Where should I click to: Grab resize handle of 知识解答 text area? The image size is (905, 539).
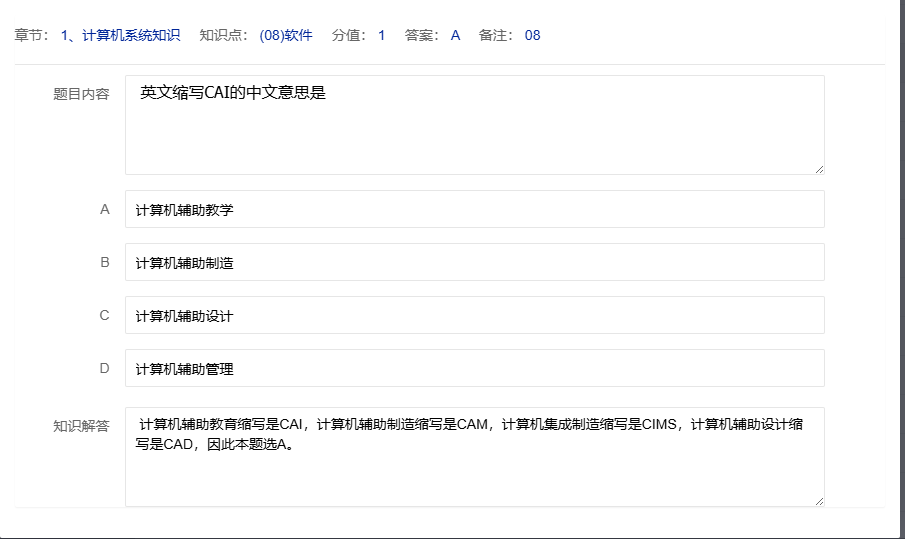click(819, 501)
